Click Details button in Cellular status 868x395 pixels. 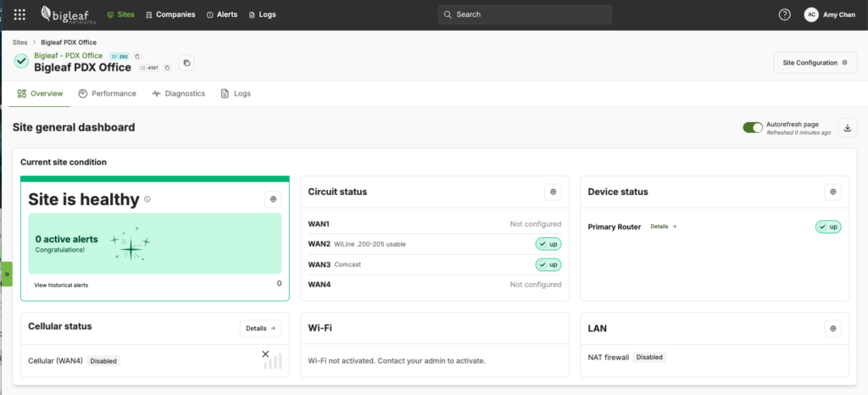(x=260, y=327)
